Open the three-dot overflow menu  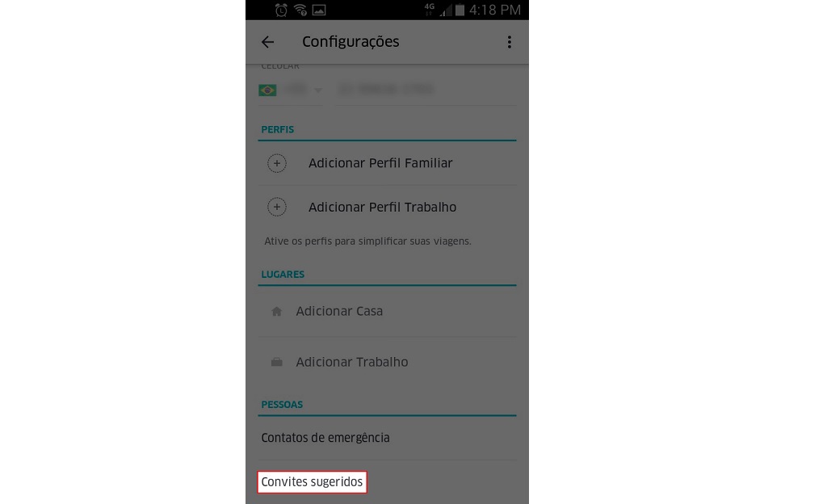point(509,42)
